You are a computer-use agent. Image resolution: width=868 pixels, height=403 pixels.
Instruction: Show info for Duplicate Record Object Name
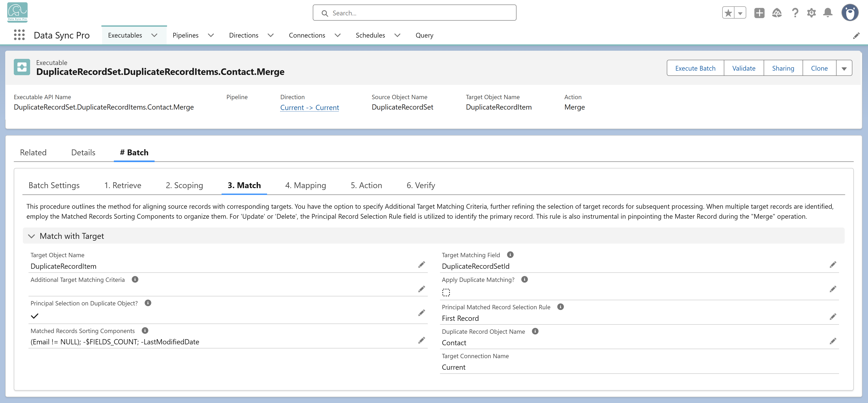coord(535,331)
